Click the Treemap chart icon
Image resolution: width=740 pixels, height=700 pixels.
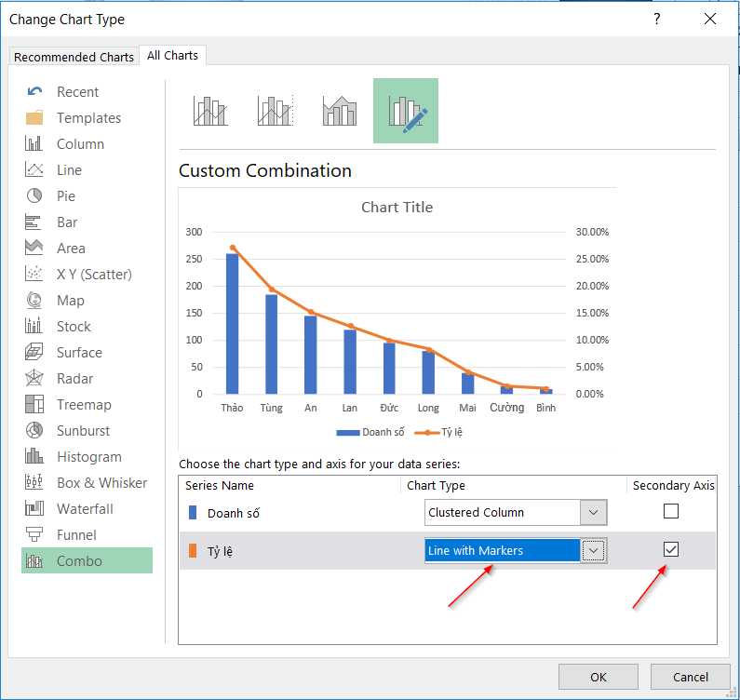pos(34,404)
